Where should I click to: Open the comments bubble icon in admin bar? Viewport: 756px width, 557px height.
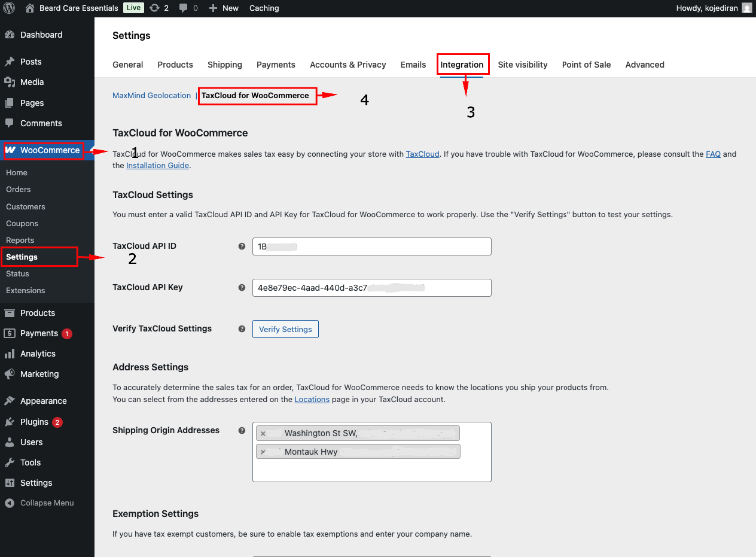click(x=184, y=8)
